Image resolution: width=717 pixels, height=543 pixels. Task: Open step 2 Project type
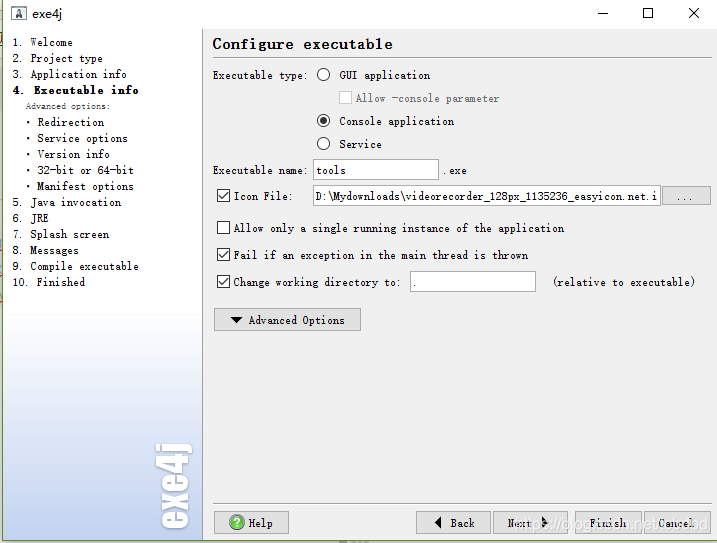tap(58, 58)
